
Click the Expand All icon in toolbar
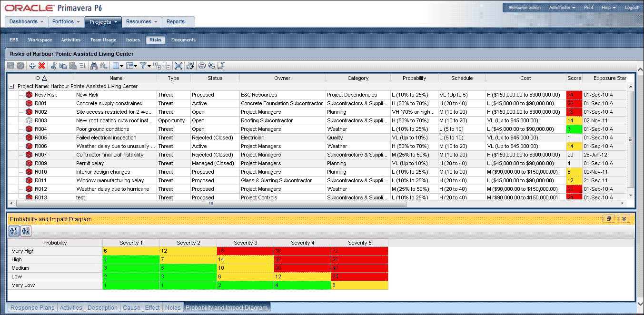(157, 66)
